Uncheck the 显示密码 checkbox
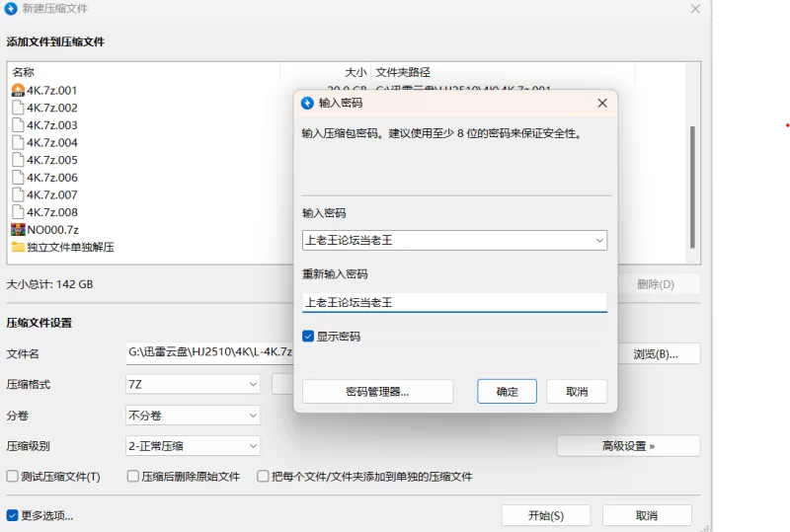The width and height of the screenshot is (790, 532). [x=308, y=336]
